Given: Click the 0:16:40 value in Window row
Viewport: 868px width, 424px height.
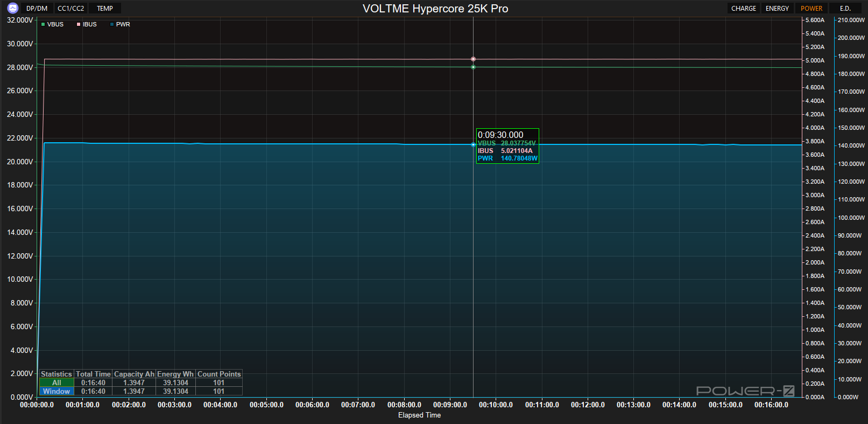Looking at the screenshot, I should tap(94, 391).
